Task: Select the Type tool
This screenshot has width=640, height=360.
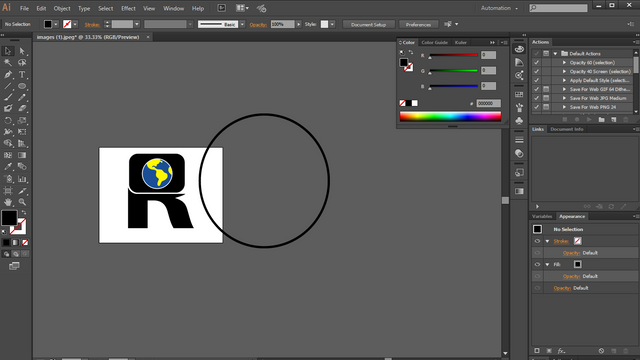Action: click(x=22, y=74)
